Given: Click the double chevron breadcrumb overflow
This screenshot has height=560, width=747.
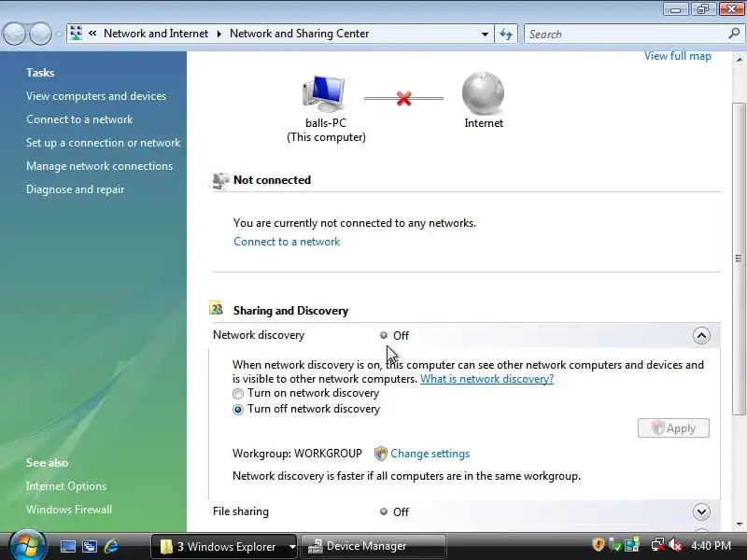Looking at the screenshot, I should (x=92, y=34).
